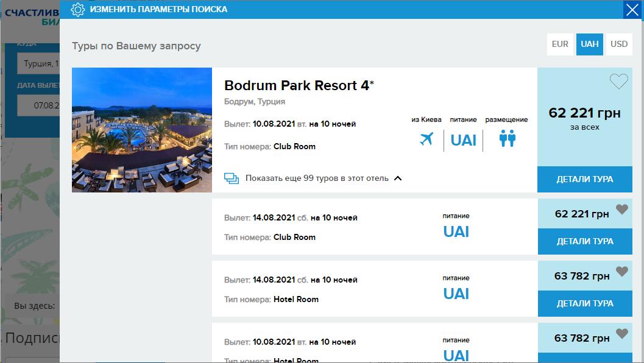This screenshot has height=363, width=644.
Task: Select the UAH currency tab
Action: point(590,44)
